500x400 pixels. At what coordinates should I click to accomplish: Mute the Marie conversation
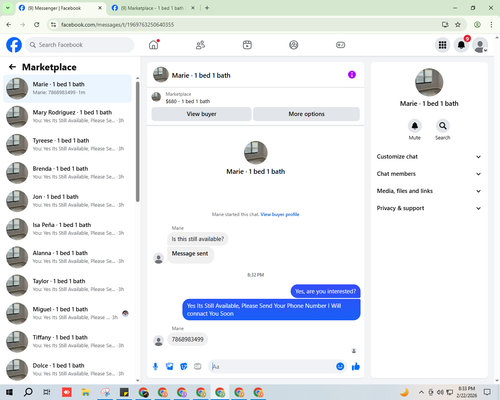coord(415,126)
